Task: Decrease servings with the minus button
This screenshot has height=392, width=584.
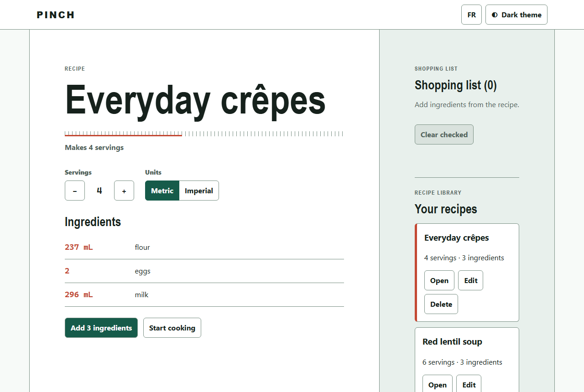Action: (75, 191)
